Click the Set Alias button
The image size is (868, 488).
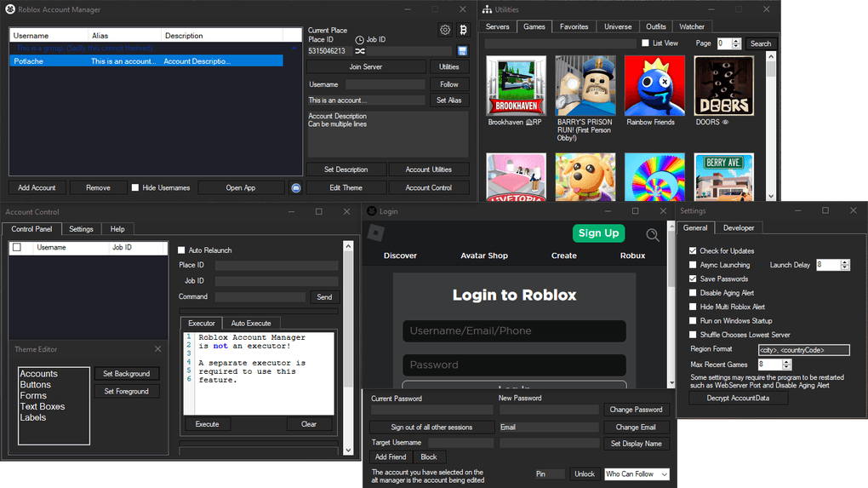pos(449,100)
